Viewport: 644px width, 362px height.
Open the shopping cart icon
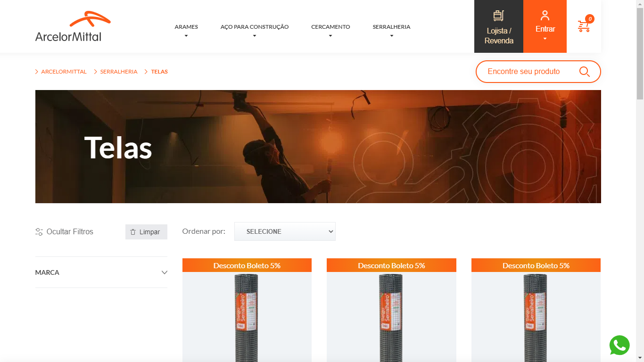click(x=584, y=26)
